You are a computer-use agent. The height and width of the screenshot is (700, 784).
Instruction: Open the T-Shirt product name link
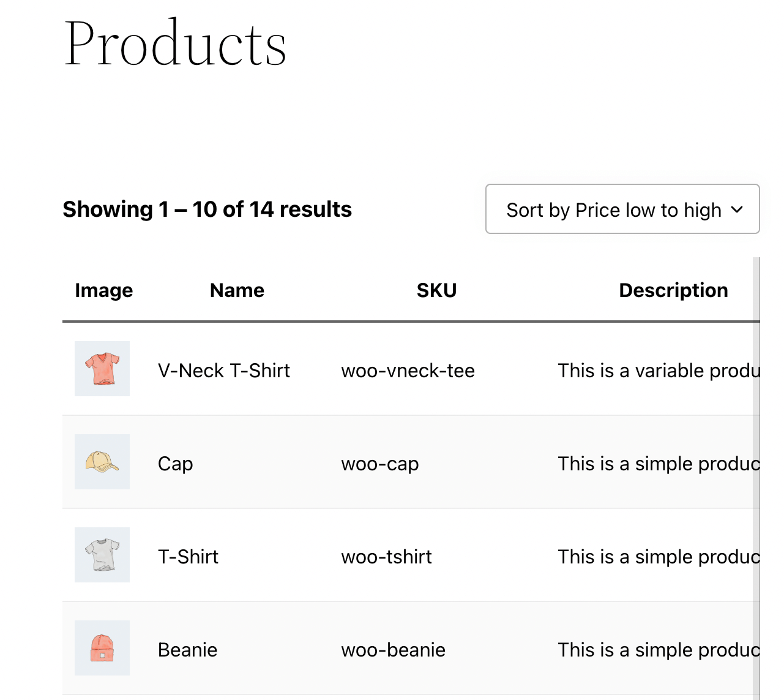pyautogui.click(x=188, y=557)
